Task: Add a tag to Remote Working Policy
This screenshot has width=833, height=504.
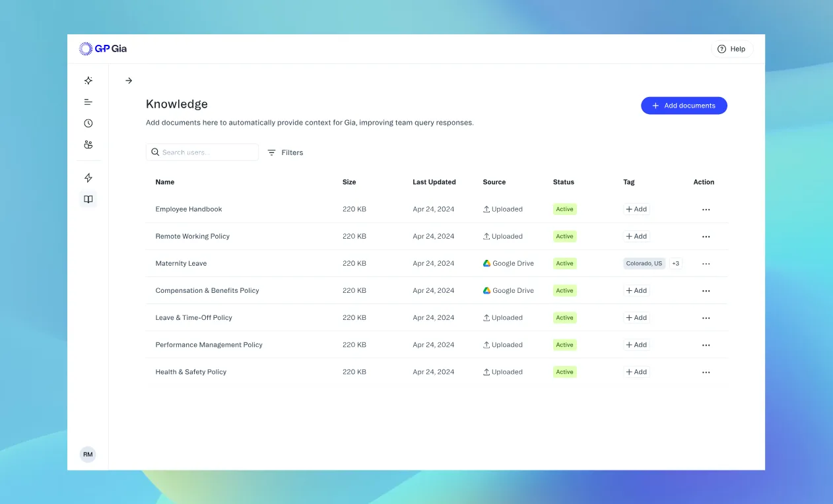Action: tap(636, 236)
